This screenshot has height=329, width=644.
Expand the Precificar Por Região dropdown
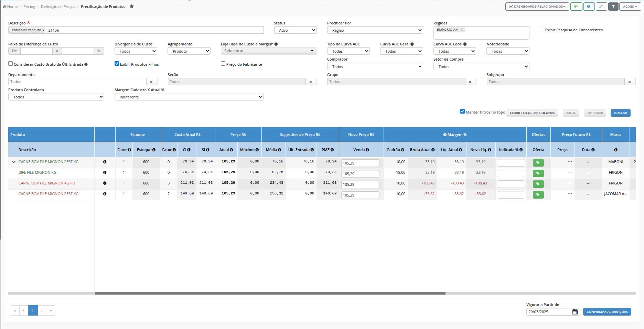tap(375, 30)
